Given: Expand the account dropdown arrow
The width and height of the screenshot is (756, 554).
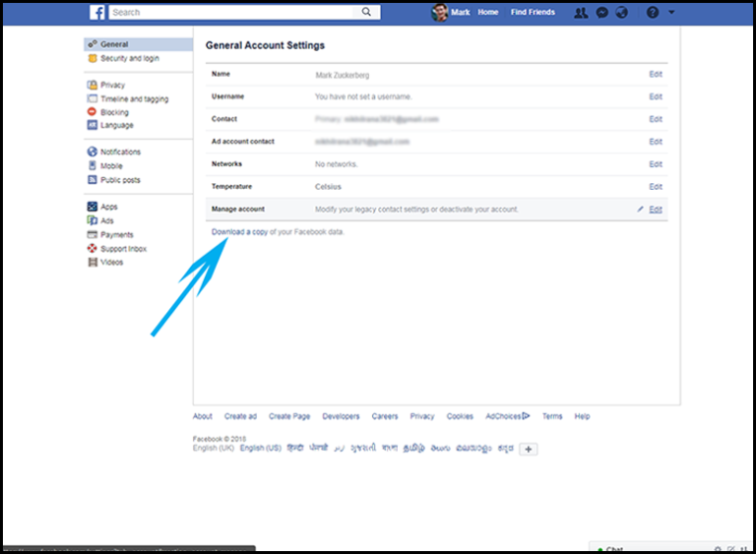Looking at the screenshot, I should click(671, 12).
